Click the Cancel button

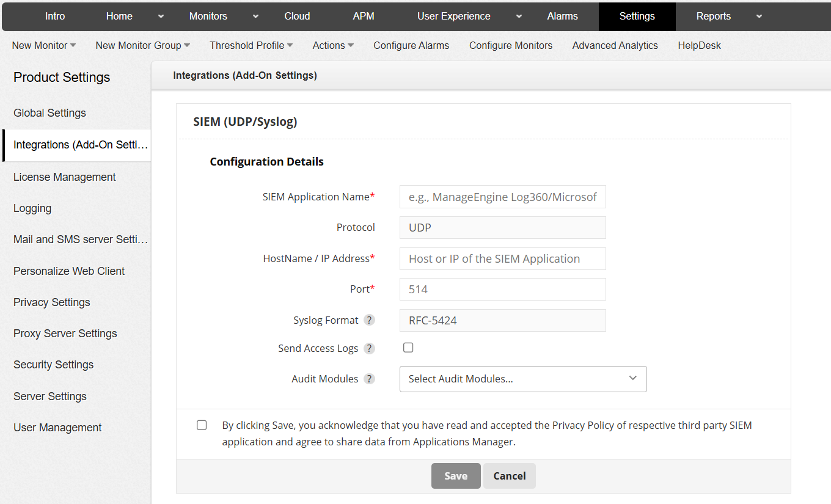click(x=509, y=476)
